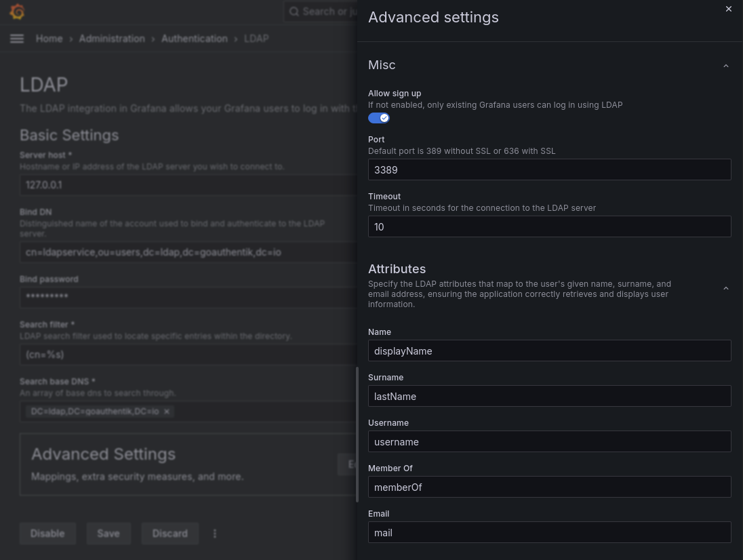This screenshot has width=743, height=560.
Task: Disable the Allow sign up toggle
Action: point(379,117)
